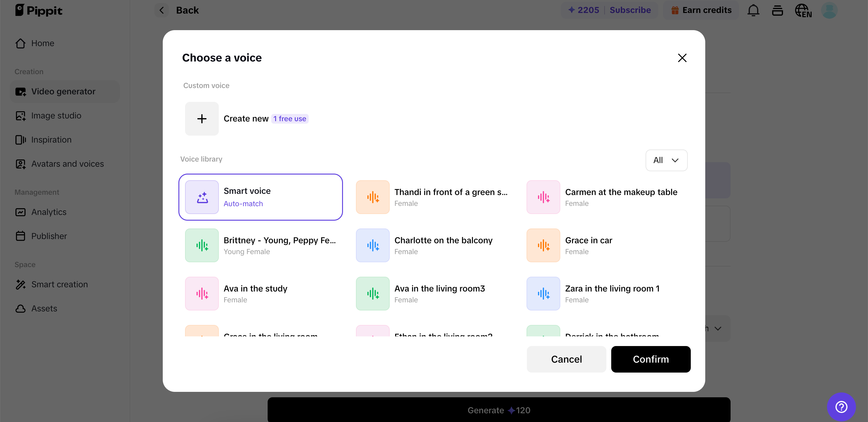
Task: Expand the chevron dropdown behind the dialog
Action: pos(718,328)
